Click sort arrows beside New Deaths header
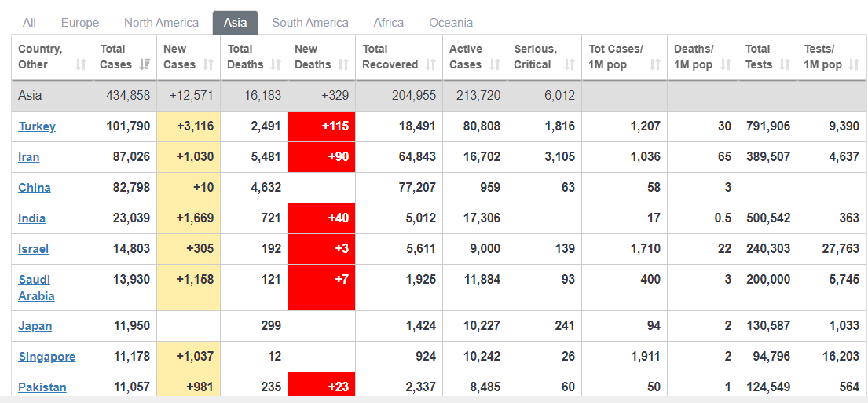This screenshot has height=403, width=868. (x=343, y=64)
